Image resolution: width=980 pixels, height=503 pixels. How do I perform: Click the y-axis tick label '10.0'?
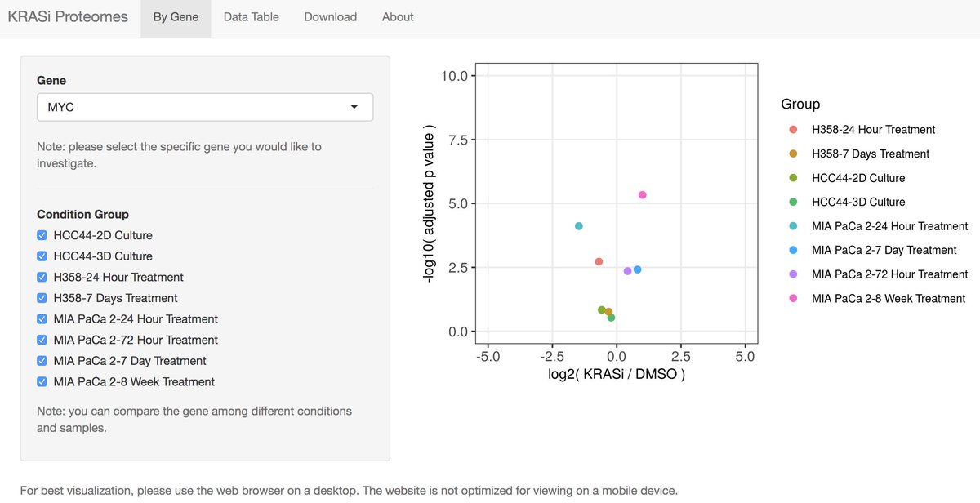453,76
